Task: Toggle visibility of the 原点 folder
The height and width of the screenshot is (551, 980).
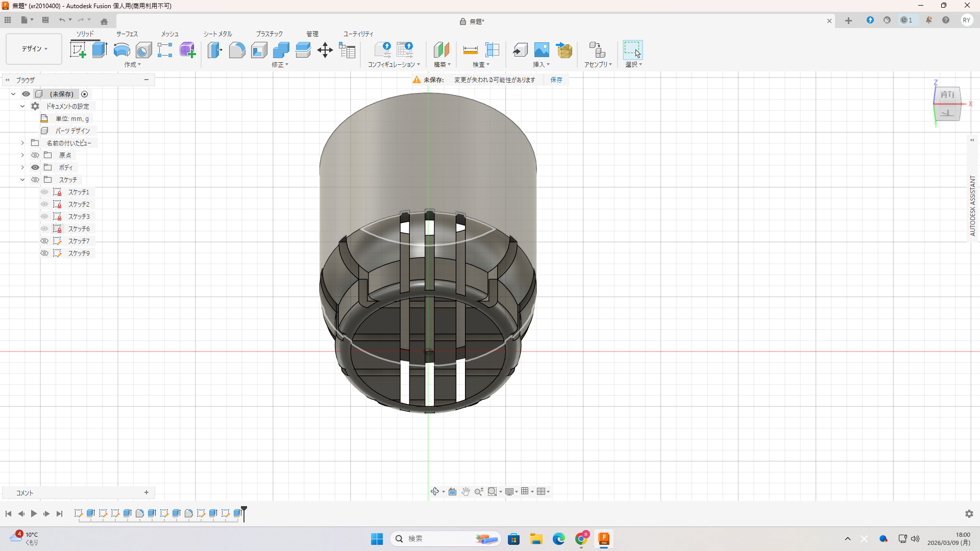Action: (x=35, y=155)
